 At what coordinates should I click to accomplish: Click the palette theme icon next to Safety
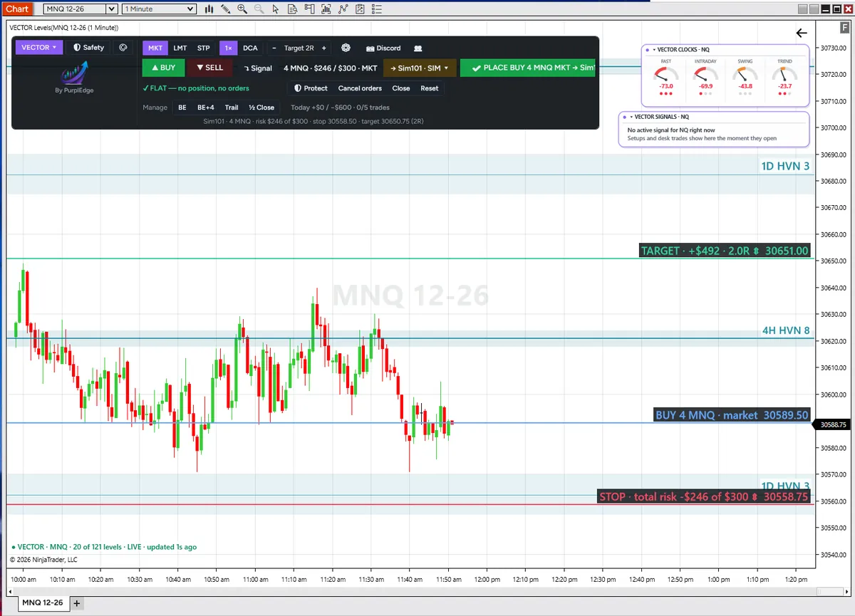click(123, 48)
